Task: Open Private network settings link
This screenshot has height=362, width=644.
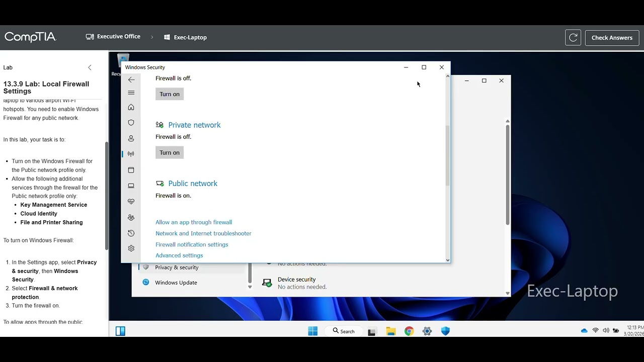Action: [x=194, y=125]
